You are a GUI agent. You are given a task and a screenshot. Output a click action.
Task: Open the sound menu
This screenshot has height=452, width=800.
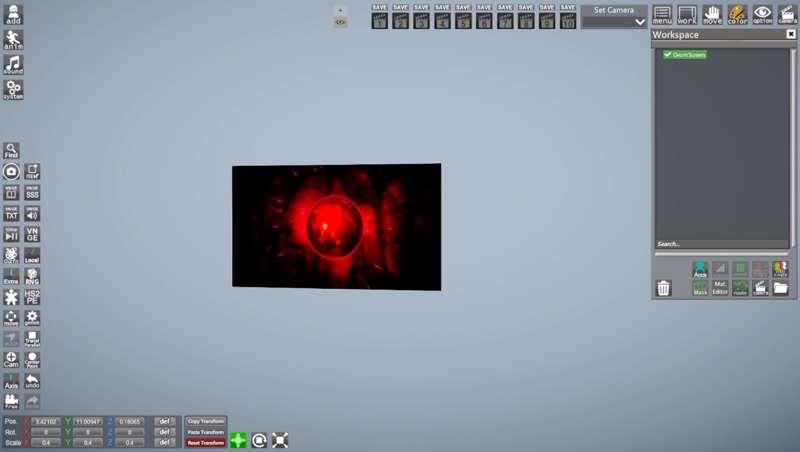tap(13, 64)
